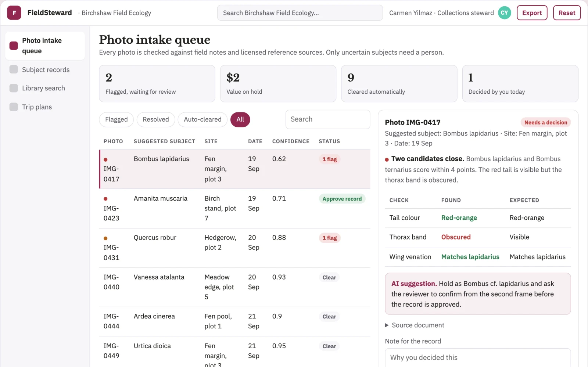Open Subject records in the sidebar

(x=45, y=69)
